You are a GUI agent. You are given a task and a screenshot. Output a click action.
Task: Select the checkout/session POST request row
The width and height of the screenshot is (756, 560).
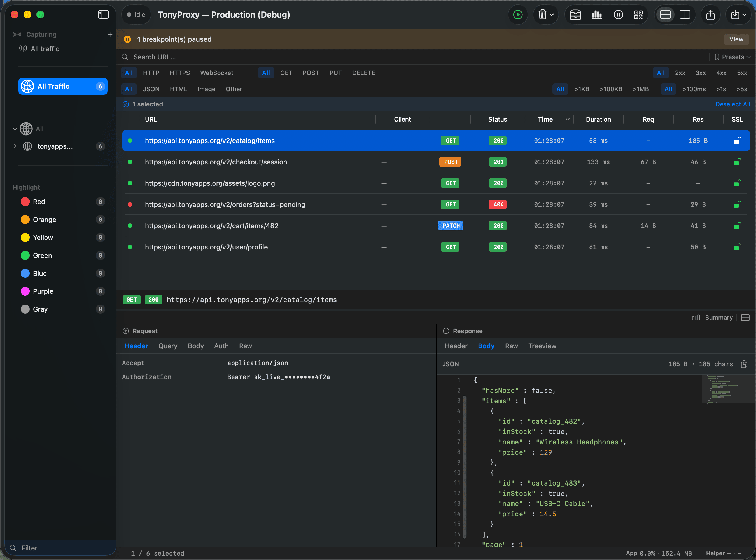tap(436, 162)
